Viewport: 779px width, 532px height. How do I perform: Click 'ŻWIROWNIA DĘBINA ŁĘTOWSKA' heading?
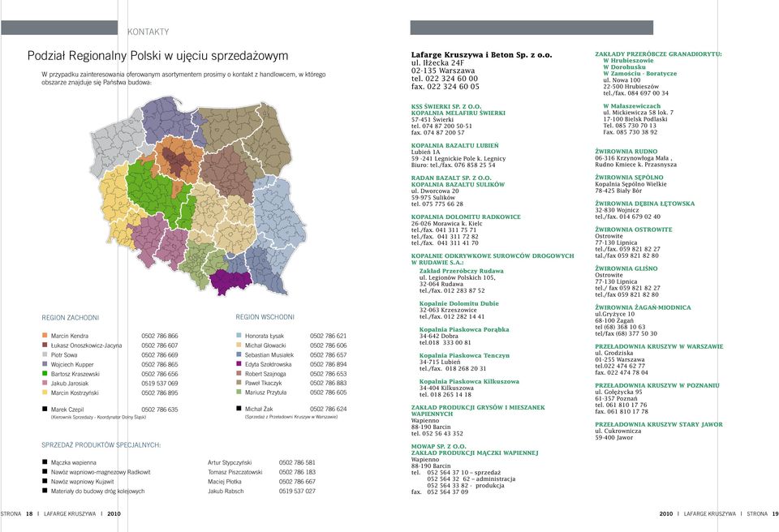pyautogui.click(x=645, y=204)
